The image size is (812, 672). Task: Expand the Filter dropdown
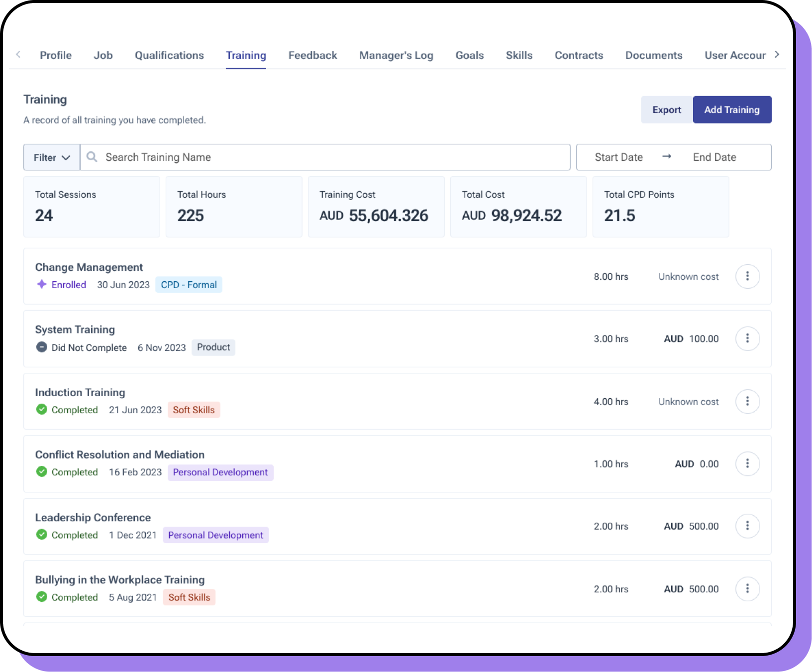coord(52,157)
